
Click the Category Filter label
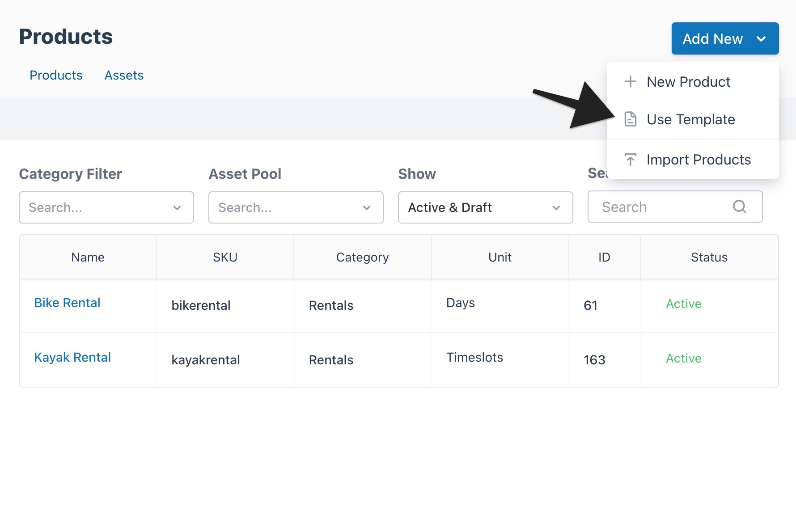point(71,174)
